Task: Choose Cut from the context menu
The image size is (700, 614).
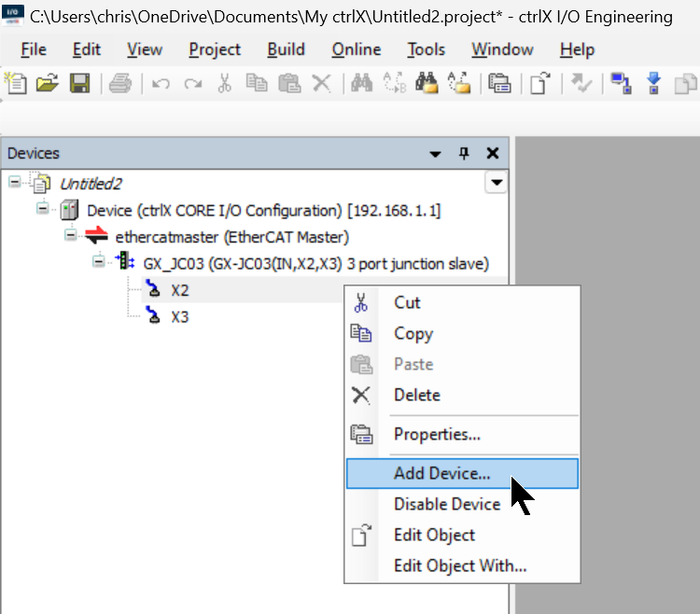Action: click(x=463, y=302)
